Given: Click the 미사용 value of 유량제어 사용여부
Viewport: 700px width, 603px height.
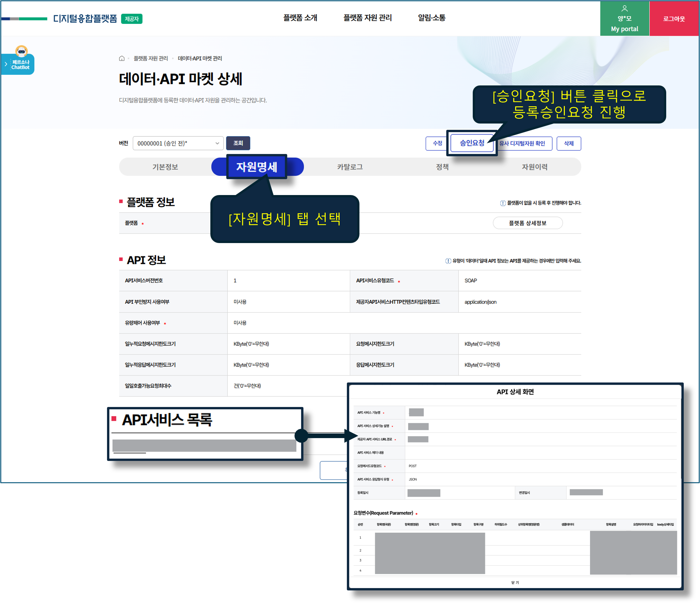Looking at the screenshot, I should (240, 323).
